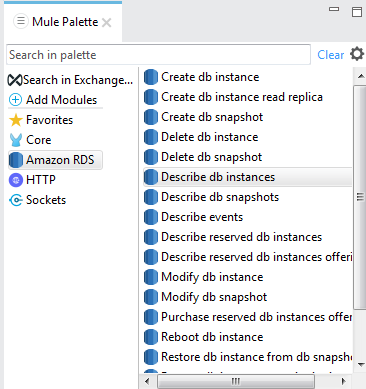
Task: Open Search in Exchange
Action: point(71,80)
